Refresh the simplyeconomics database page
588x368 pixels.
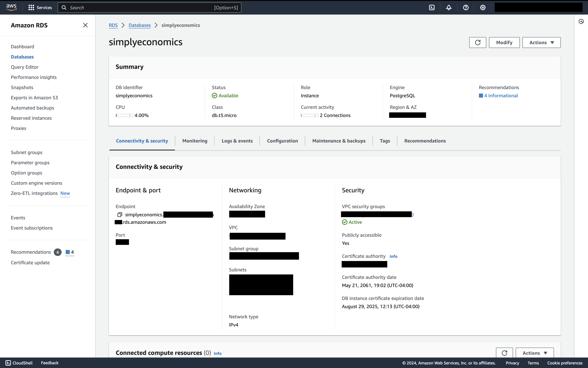click(477, 43)
